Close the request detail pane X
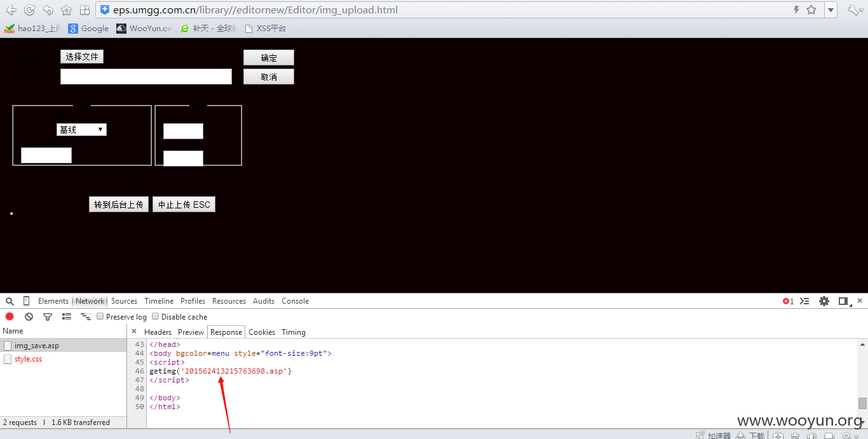 pos(134,332)
